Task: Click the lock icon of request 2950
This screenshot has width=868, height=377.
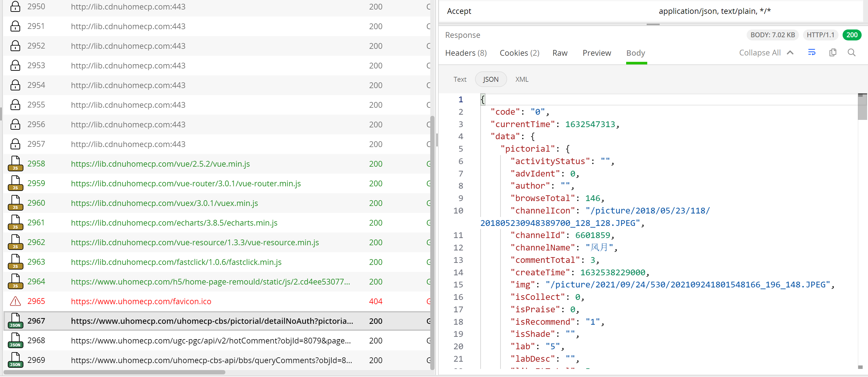Action: pos(15,7)
